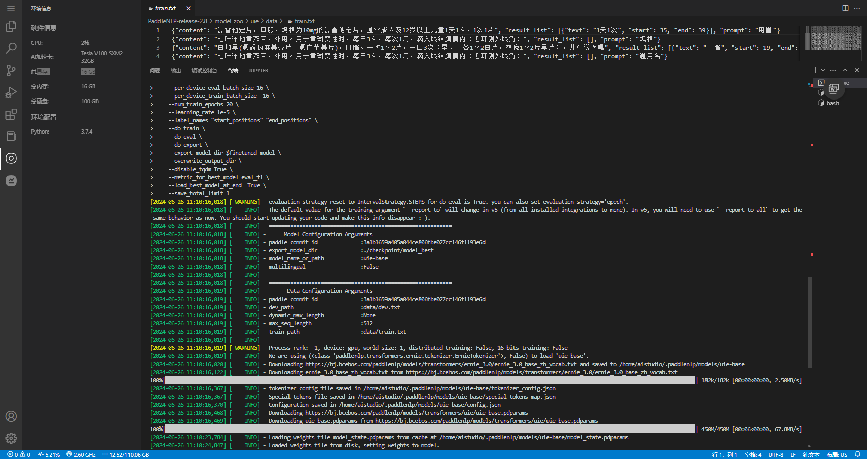
Task: Open errors and warnings status item
Action: click(19, 455)
